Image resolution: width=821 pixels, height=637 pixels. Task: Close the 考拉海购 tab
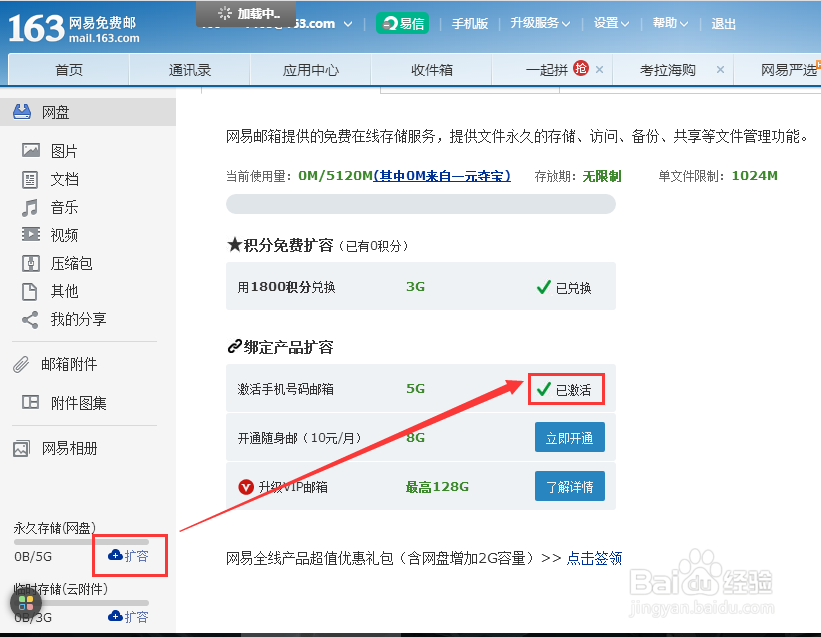720,69
